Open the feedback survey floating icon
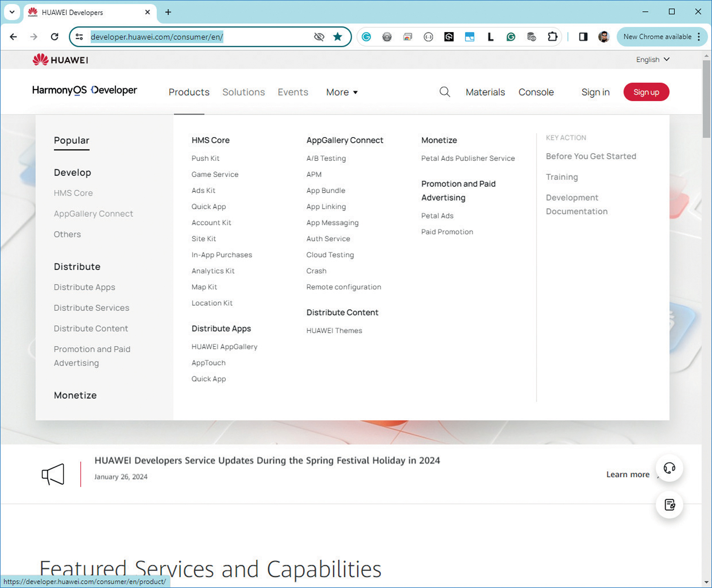712x588 pixels. pyautogui.click(x=669, y=505)
